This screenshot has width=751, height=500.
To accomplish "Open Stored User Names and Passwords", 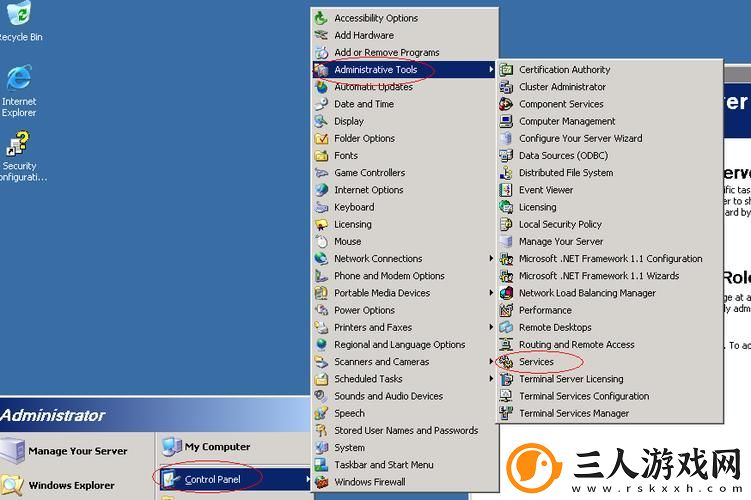I will point(405,431).
